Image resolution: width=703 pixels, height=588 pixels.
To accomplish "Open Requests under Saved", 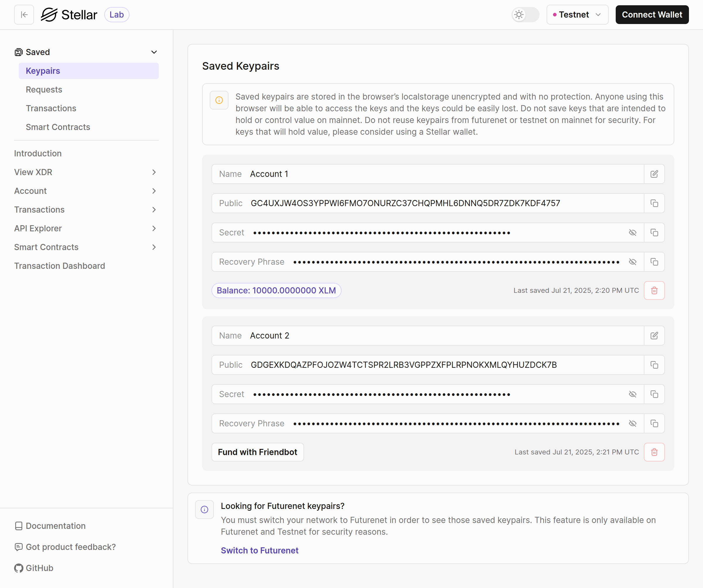I will (44, 90).
